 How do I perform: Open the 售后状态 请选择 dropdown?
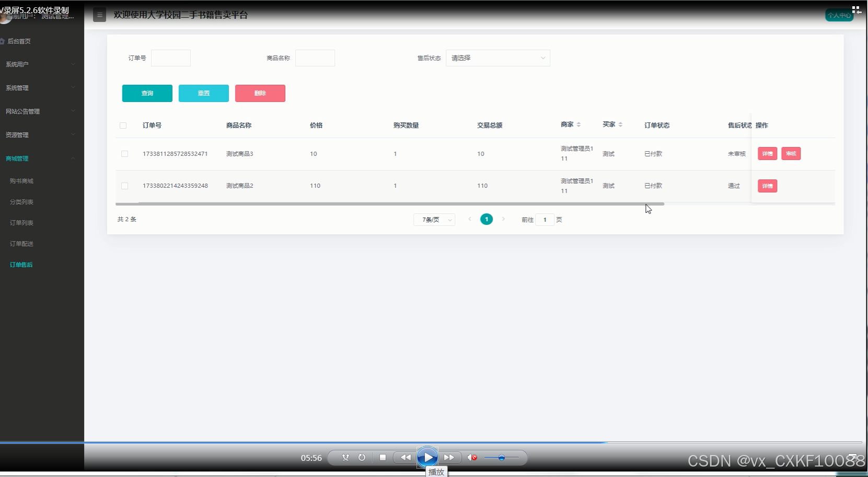pyautogui.click(x=498, y=58)
